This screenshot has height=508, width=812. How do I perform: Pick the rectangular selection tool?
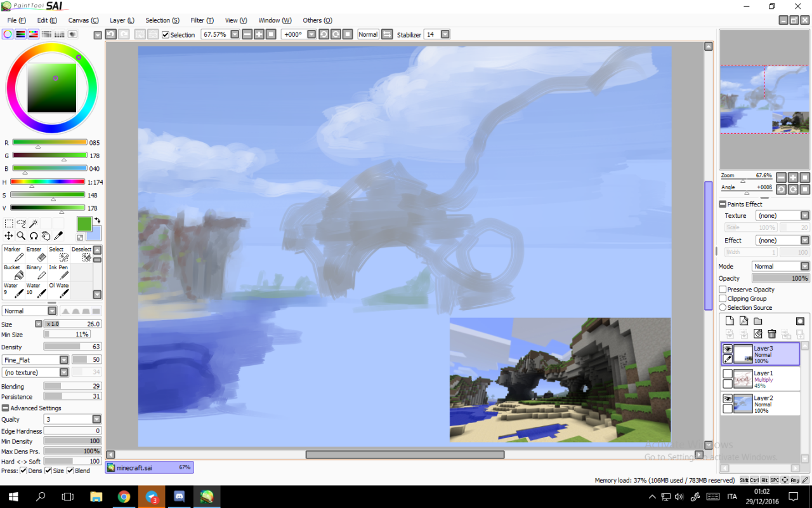pyautogui.click(x=9, y=224)
